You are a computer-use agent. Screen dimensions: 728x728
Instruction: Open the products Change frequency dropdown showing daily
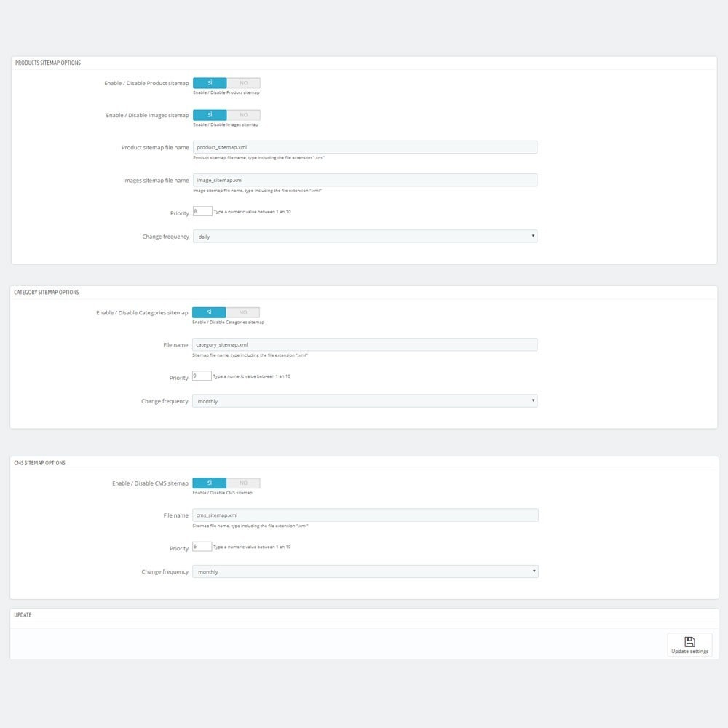click(x=365, y=237)
